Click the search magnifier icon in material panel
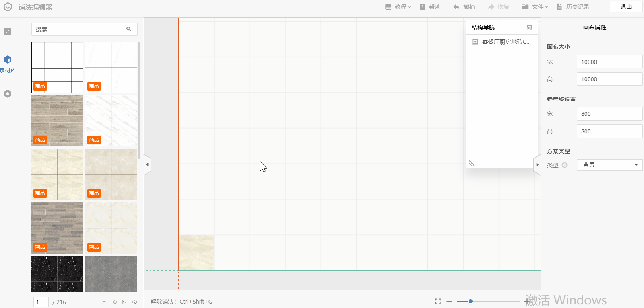The height and width of the screenshot is (308, 644). [x=129, y=29]
